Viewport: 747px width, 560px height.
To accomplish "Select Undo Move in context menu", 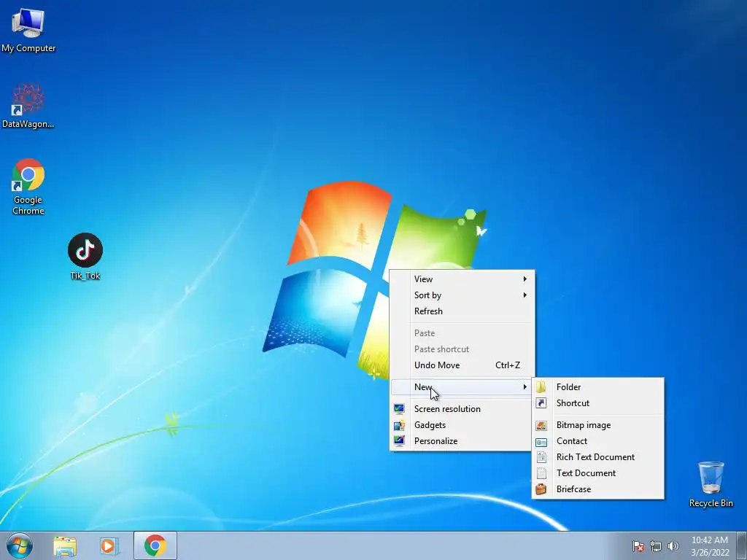I will click(x=462, y=365).
